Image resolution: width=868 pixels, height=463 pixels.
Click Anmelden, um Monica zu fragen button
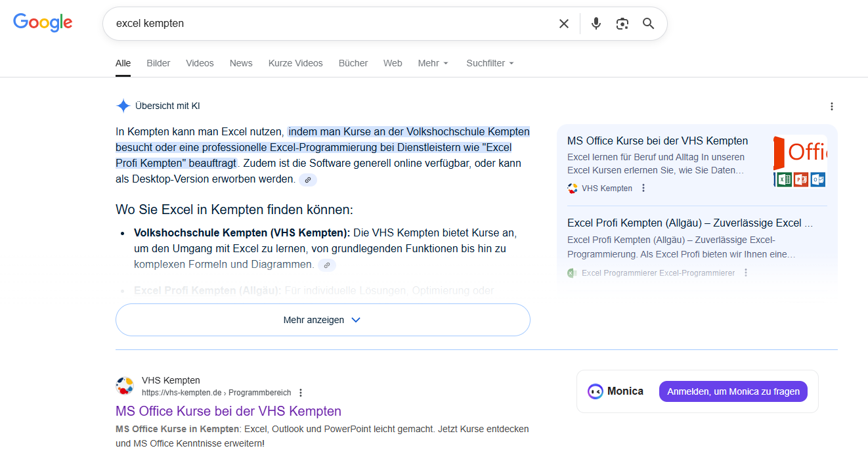[733, 391]
